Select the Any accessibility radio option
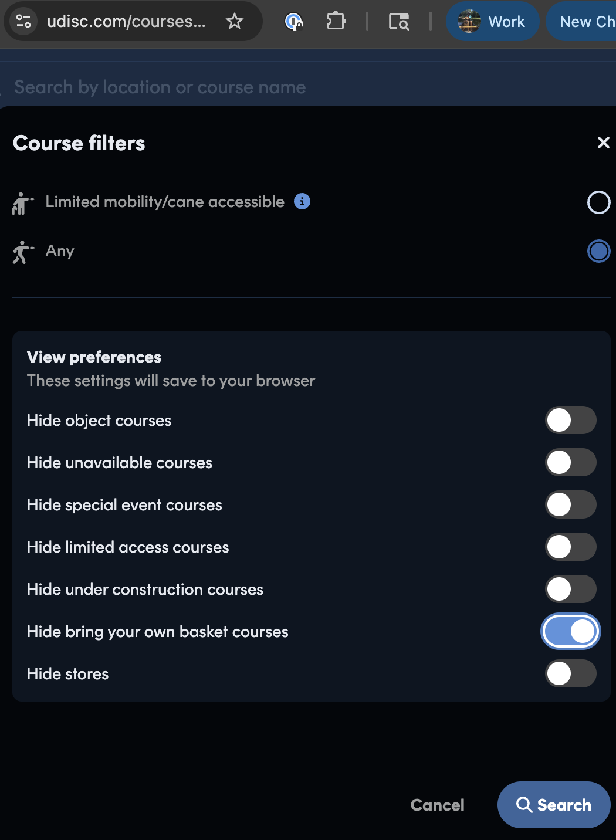The height and width of the screenshot is (840, 616). [x=598, y=251]
